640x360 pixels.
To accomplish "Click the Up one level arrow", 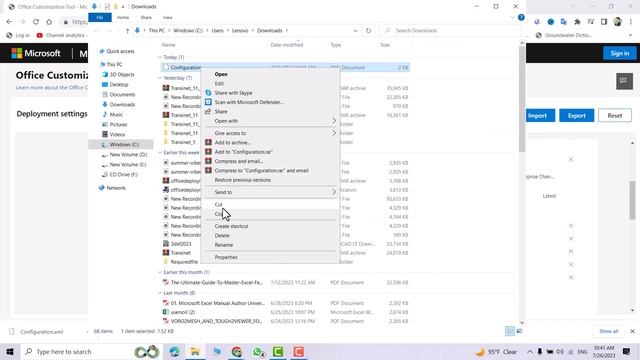I will click(x=127, y=31).
